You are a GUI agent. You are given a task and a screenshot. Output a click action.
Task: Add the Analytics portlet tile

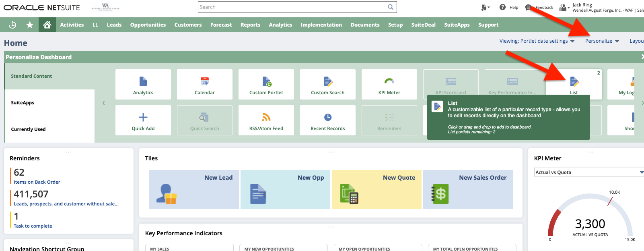[143, 84]
